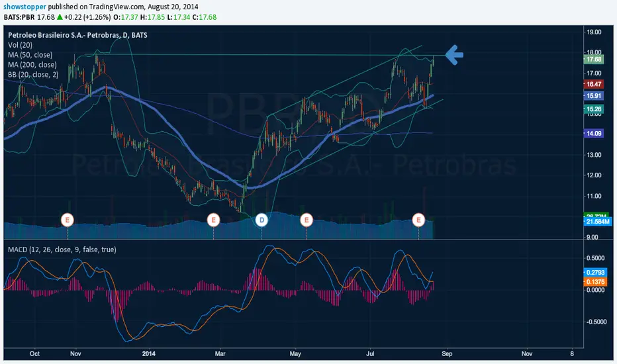The image size is (617, 364).
Task: Select the blue 15.91 MA price label
Action: pyautogui.click(x=594, y=95)
